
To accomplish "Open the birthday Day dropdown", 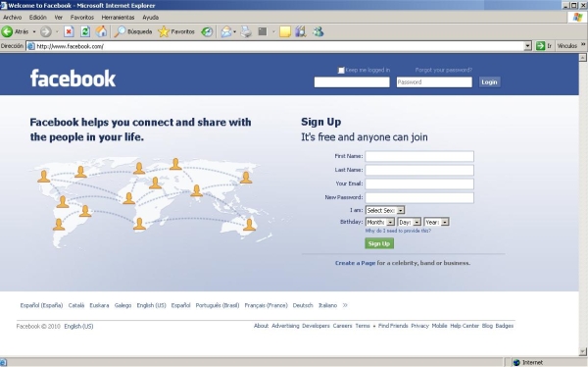I will pyautogui.click(x=409, y=222).
